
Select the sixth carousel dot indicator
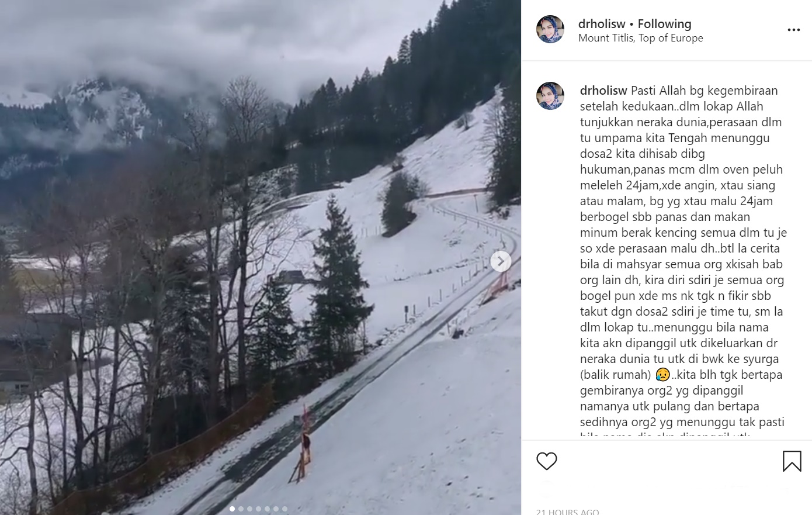coord(276,509)
